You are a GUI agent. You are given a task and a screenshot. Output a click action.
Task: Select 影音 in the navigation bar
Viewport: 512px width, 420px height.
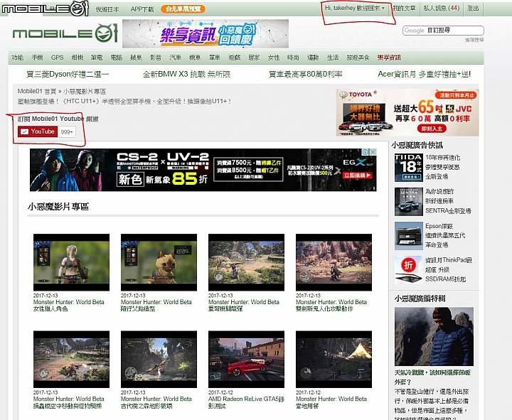pos(156,58)
